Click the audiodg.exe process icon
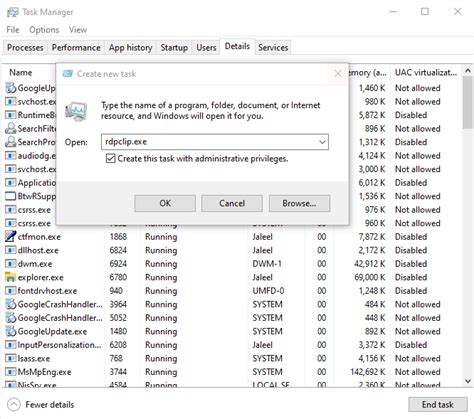This screenshot has width=474, height=419. pyautogui.click(x=11, y=156)
